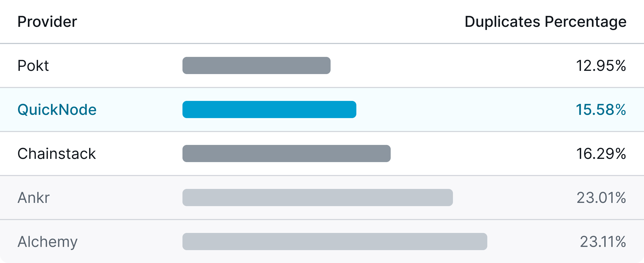Select the Chainstack provider name
The width and height of the screenshot is (644, 263).
(x=57, y=154)
